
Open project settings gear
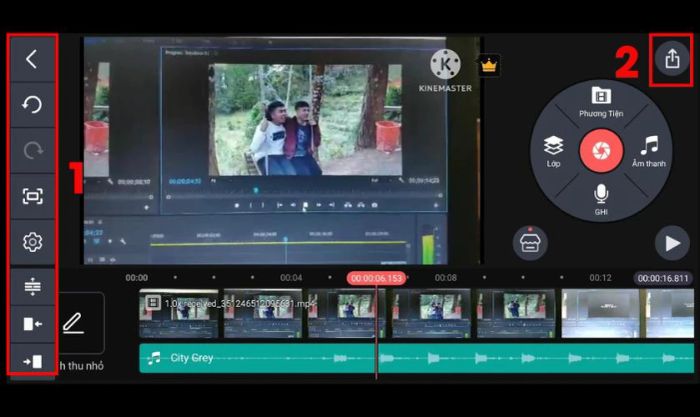[x=32, y=242]
